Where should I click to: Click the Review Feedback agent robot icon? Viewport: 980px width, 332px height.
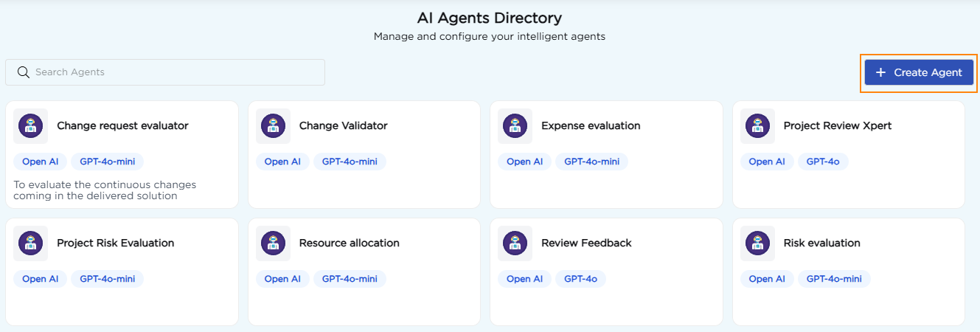[515, 243]
